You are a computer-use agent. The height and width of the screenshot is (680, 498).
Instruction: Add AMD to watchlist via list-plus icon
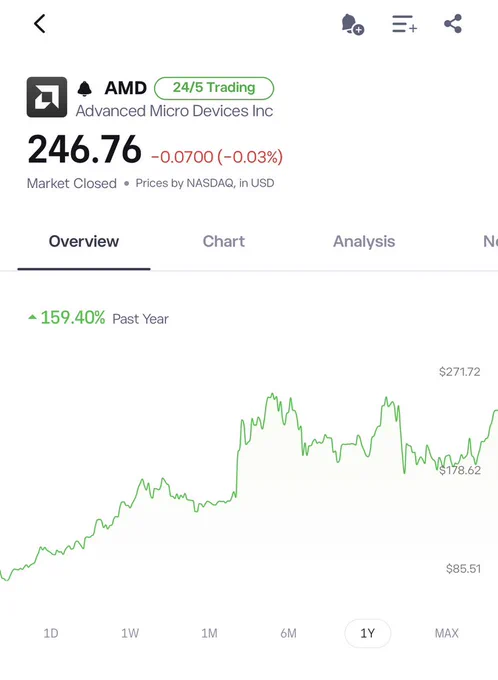(404, 24)
